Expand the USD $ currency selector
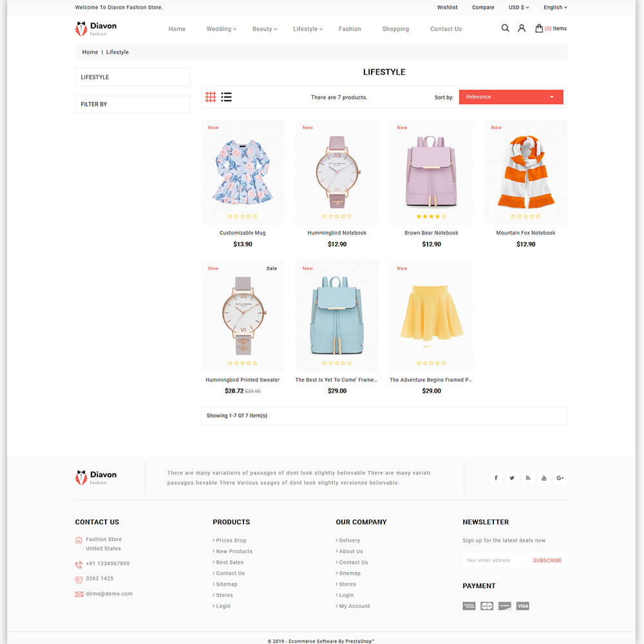Screen dimensions: 644x644 coord(518,8)
